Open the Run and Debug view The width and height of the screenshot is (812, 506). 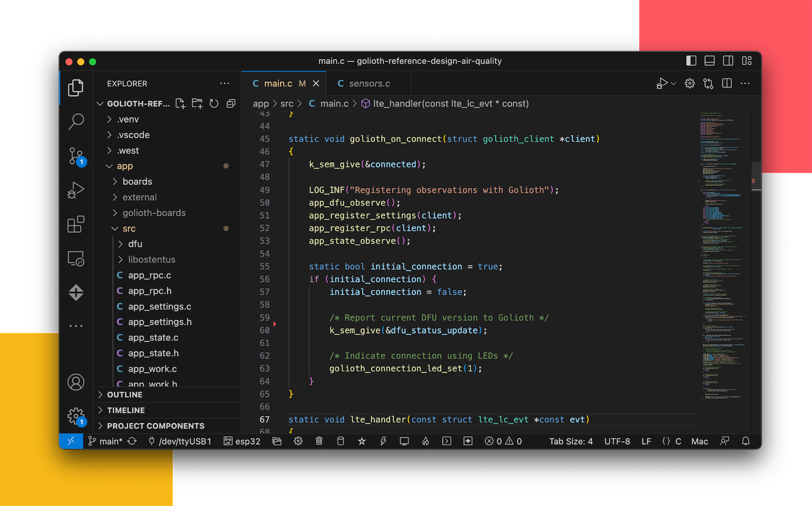[x=76, y=190]
